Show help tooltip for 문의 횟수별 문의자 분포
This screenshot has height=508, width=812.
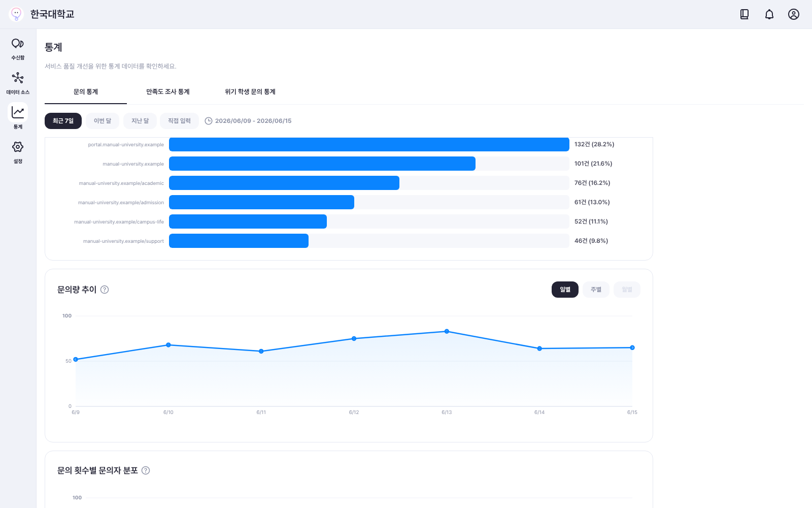point(146,470)
